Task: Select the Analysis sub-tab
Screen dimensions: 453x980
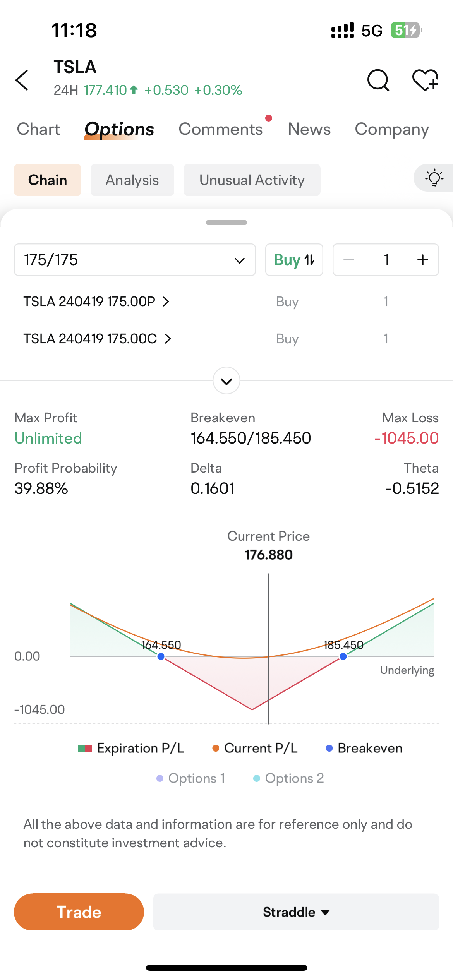Action: 132,180
